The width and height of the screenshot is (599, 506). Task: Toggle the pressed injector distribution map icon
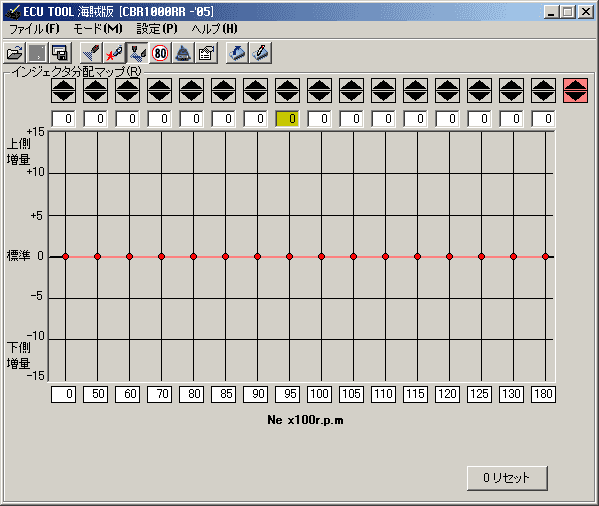(137, 53)
